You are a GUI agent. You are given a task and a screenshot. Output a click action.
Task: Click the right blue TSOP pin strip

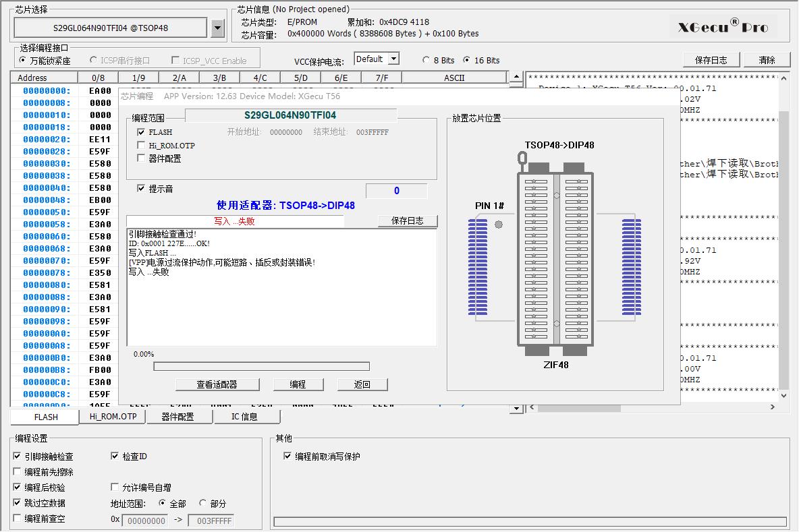pyautogui.click(x=632, y=267)
